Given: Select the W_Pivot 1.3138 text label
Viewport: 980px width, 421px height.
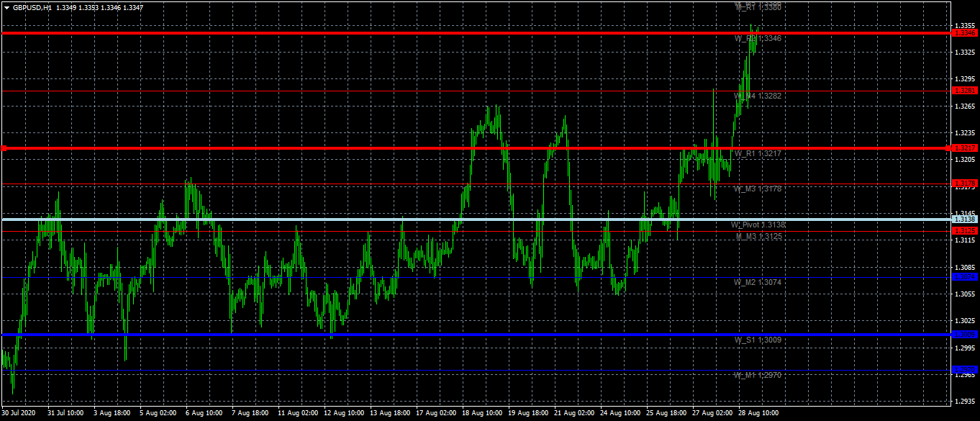Looking at the screenshot, I should [758, 225].
